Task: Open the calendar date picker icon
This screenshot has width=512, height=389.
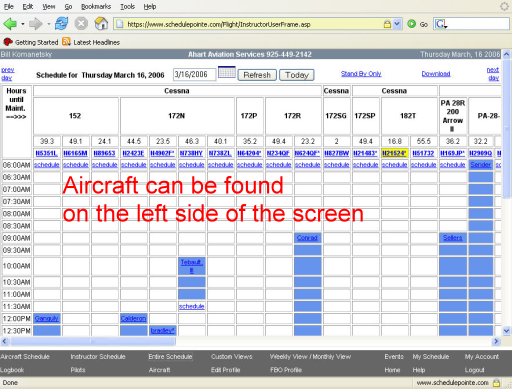Action: coord(227,72)
